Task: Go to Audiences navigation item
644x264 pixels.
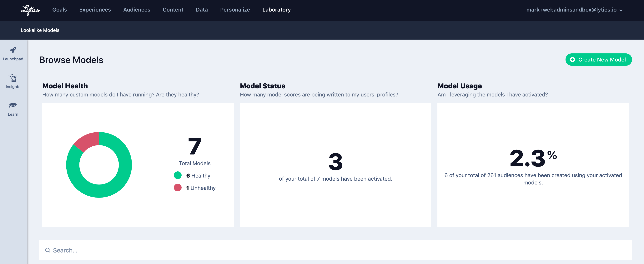Action: click(137, 10)
